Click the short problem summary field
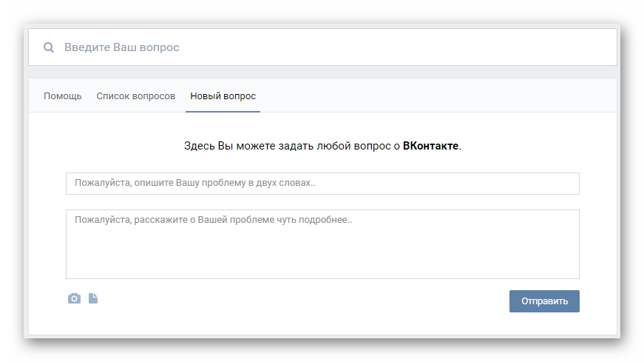 tap(322, 184)
